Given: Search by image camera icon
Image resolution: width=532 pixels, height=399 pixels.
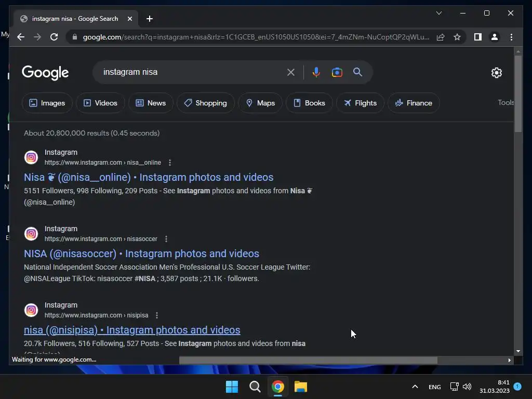Looking at the screenshot, I should click(x=337, y=72).
